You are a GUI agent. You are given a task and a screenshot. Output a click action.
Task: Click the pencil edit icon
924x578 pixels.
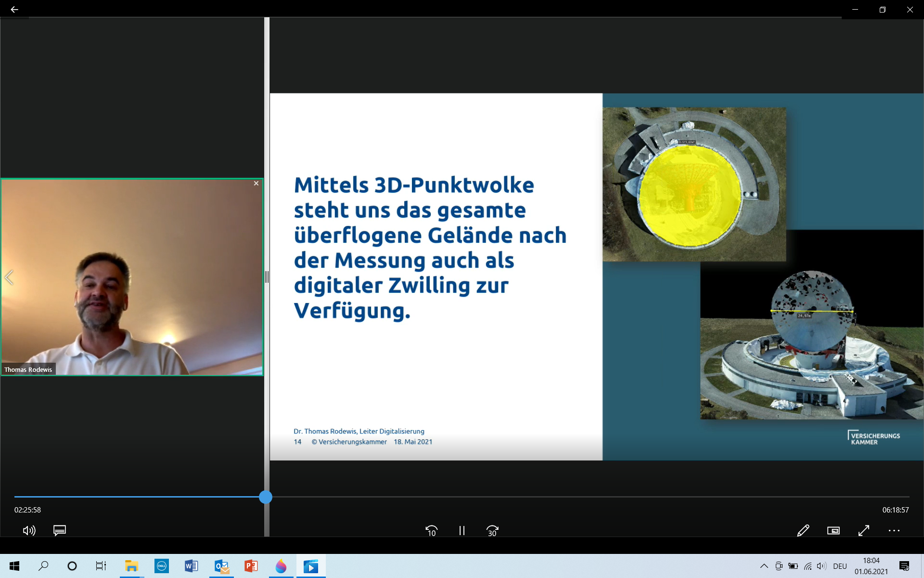coord(803,530)
